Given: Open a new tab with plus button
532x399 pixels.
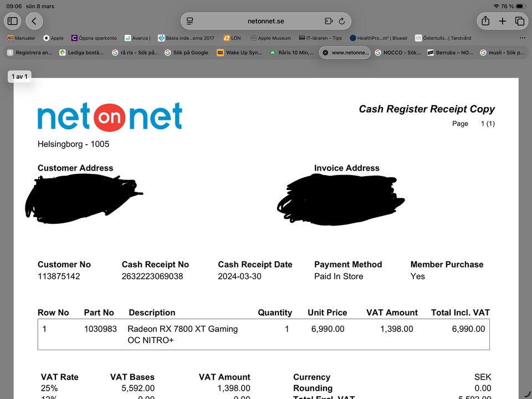Looking at the screenshot, I should click(503, 21).
